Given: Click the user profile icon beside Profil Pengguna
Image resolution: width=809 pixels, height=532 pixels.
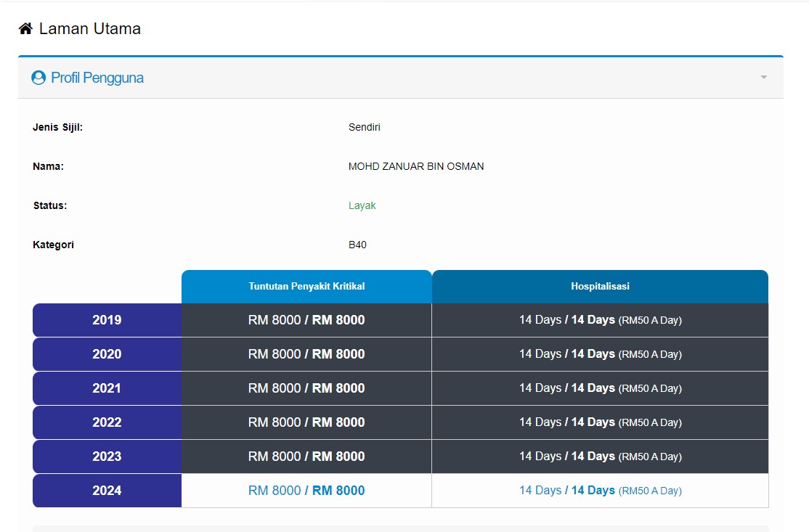Looking at the screenshot, I should pos(38,78).
